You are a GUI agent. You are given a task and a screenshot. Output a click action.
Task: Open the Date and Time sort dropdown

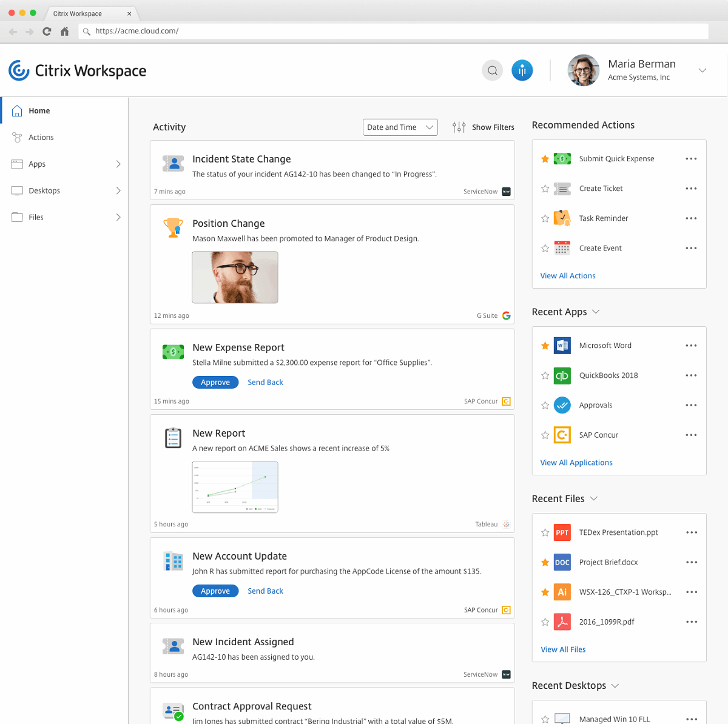coord(400,127)
